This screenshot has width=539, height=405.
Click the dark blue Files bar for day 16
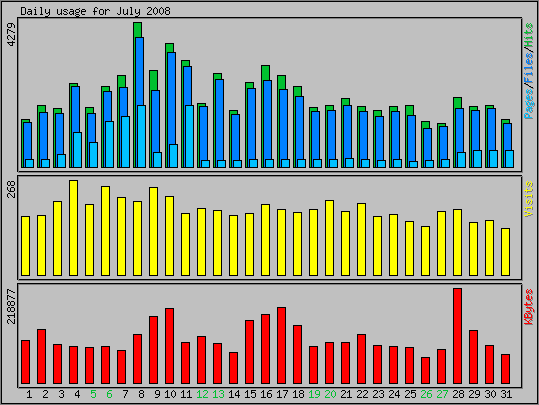(x=267, y=119)
